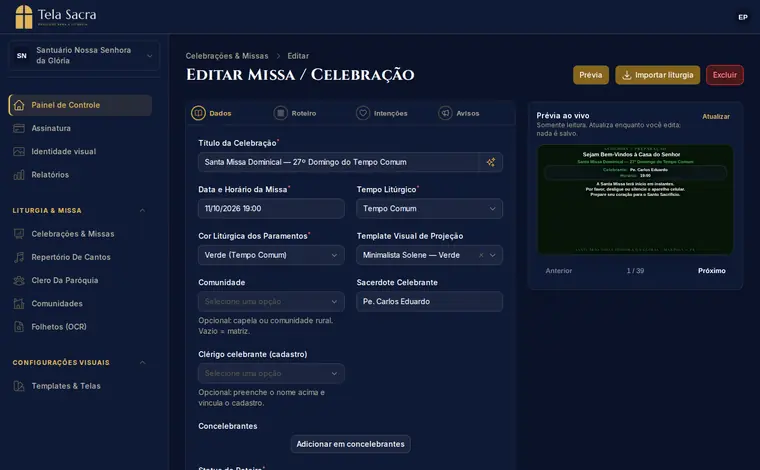Open the Tempo Litúrgico dropdown
Image resolution: width=760 pixels, height=470 pixels.
[429, 209]
